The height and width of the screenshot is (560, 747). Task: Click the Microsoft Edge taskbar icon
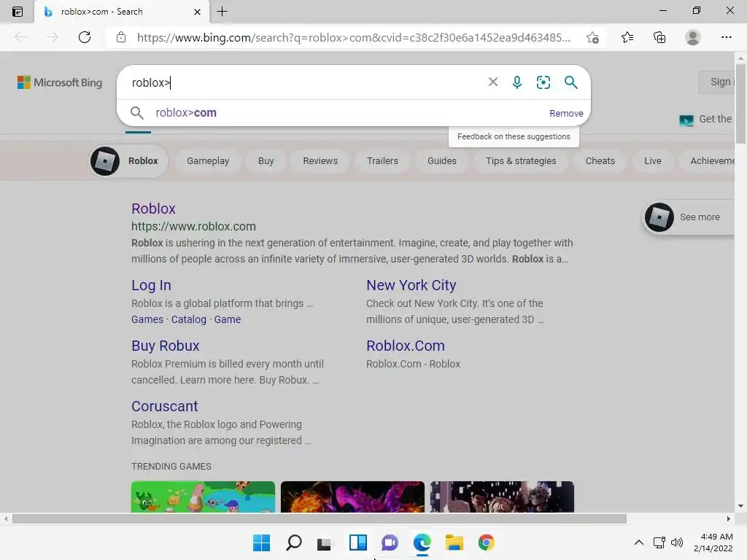tap(422, 542)
